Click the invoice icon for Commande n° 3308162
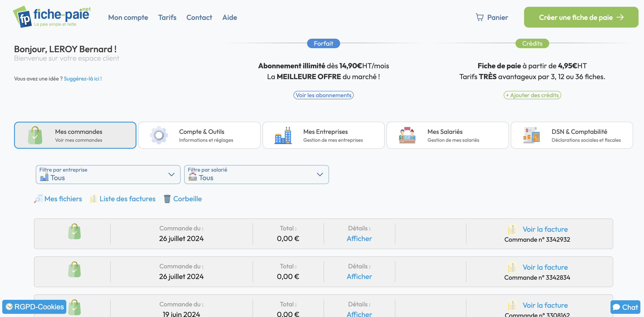Screen dimensions: 644x317 point(513,305)
